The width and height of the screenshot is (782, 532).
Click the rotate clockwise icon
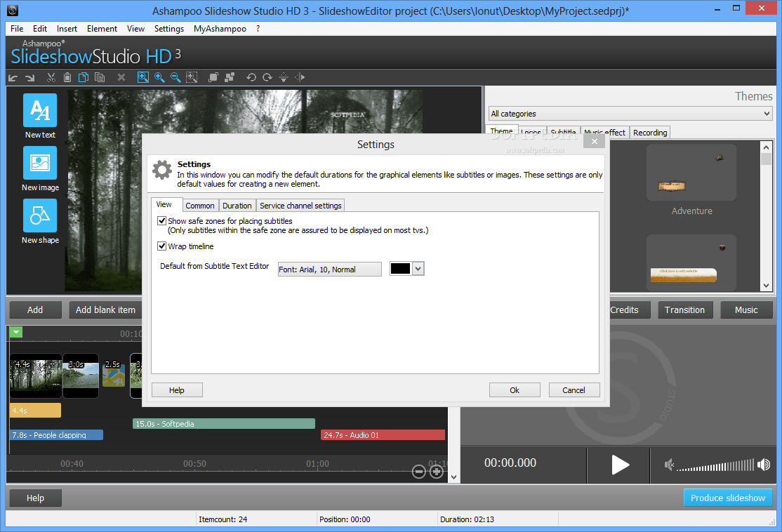(267, 77)
